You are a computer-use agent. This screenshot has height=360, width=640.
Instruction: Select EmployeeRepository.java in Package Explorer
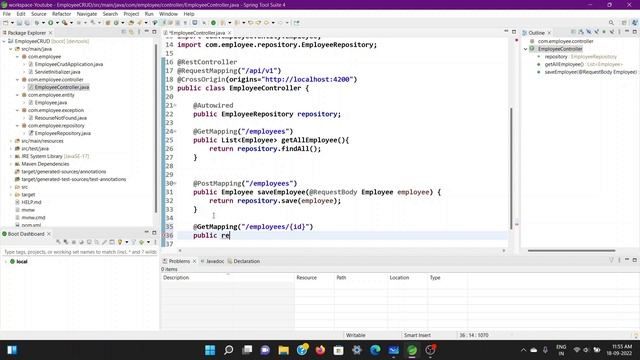[x=62, y=133]
